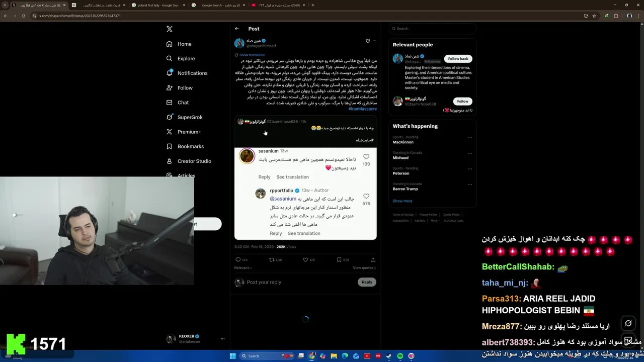Click the browser back button
Screen dimensions: 644x362
[x=6, y=16]
